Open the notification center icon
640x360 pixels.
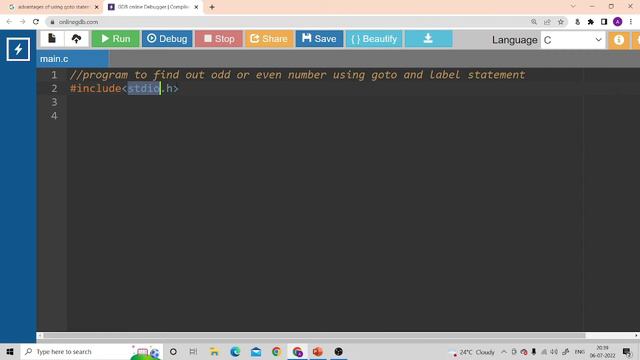[627, 352]
